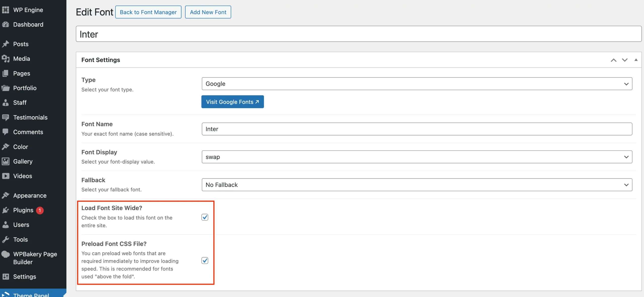Click the Font Settings panel heading
The height and width of the screenshot is (297, 644).
(x=101, y=60)
